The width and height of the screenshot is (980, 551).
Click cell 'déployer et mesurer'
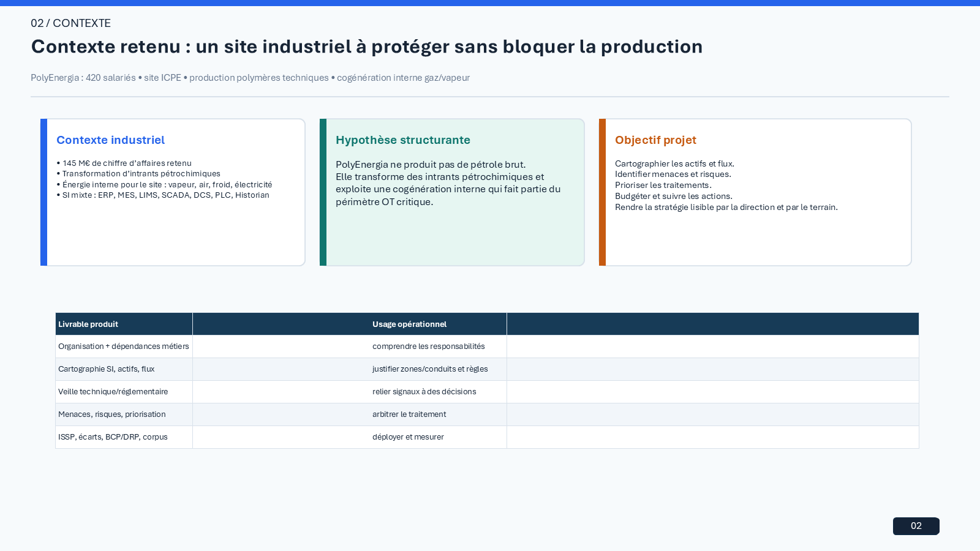tap(408, 437)
